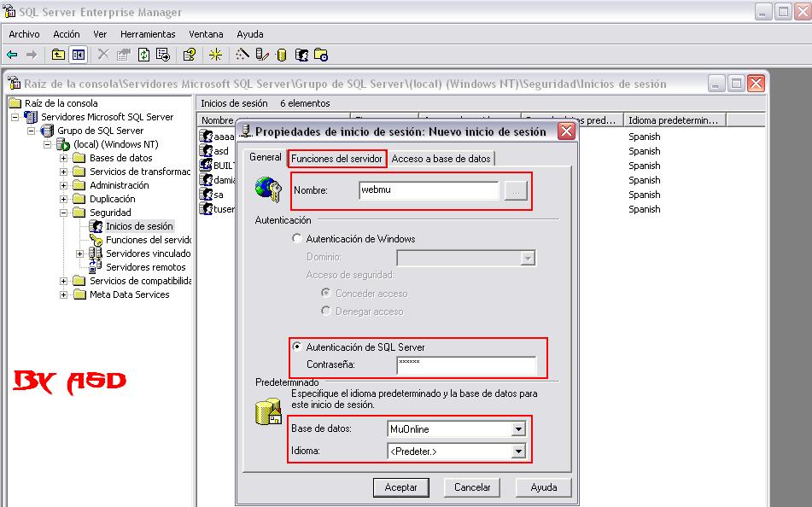Select Inicios de sesión in the tree
The height and width of the screenshot is (507, 812).
[x=139, y=226]
